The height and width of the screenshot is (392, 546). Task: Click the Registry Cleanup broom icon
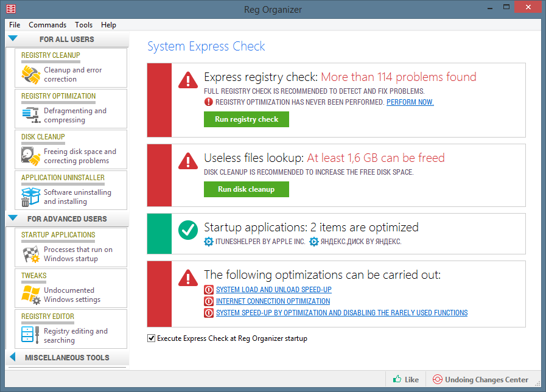pyautogui.click(x=30, y=75)
